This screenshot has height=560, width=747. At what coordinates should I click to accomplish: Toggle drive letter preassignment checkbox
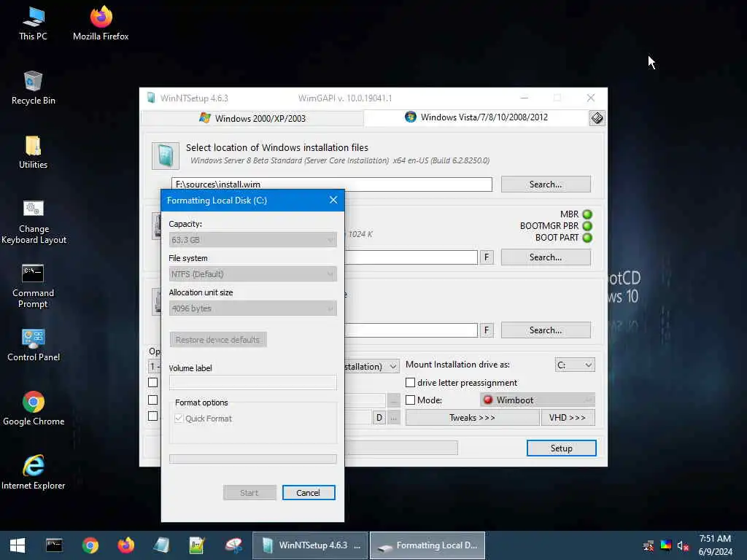click(x=410, y=382)
